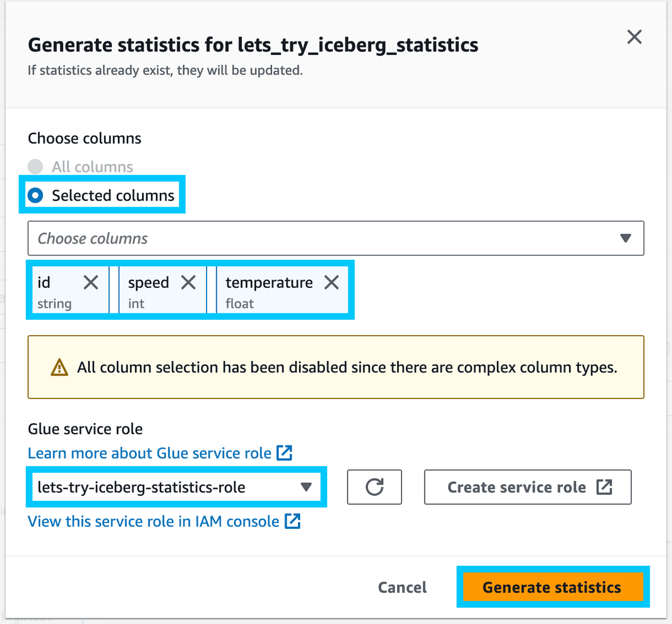Expand the Choose columns dropdown arrow
The height and width of the screenshot is (624, 672).
626,238
